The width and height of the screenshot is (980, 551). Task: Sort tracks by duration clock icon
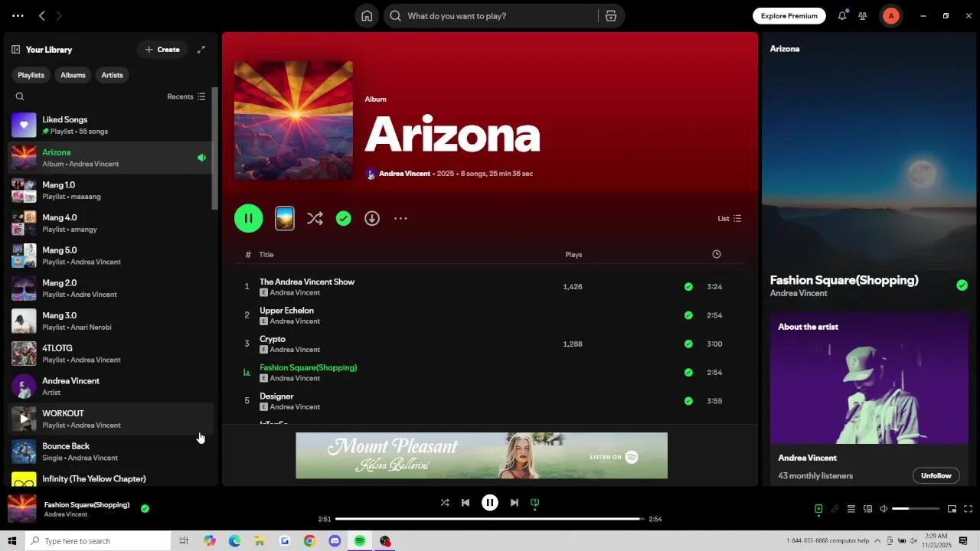pyautogui.click(x=717, y=254)
